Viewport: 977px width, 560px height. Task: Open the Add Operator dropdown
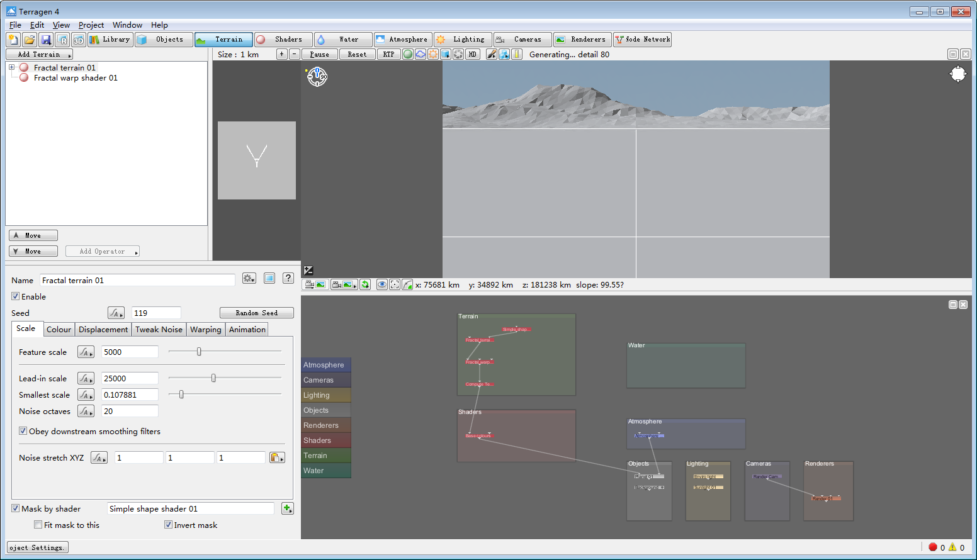(x=102, y=252)
